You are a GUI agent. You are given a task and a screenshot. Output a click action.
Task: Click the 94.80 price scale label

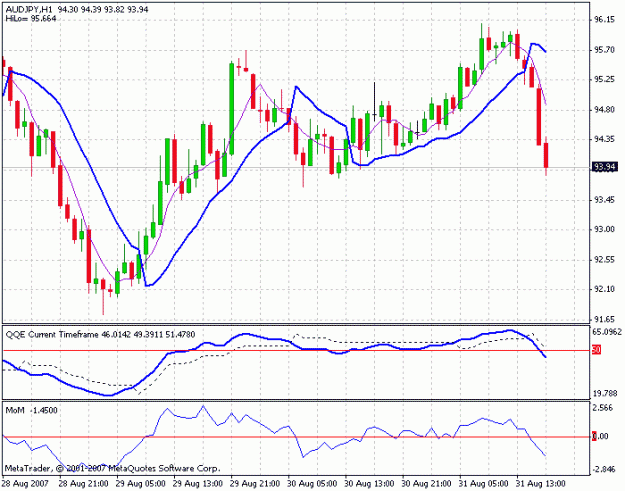coord(604,110)
